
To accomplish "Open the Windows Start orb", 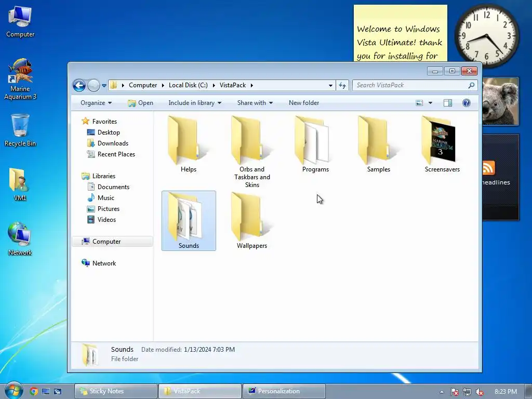I will click(x=13, y=391).
